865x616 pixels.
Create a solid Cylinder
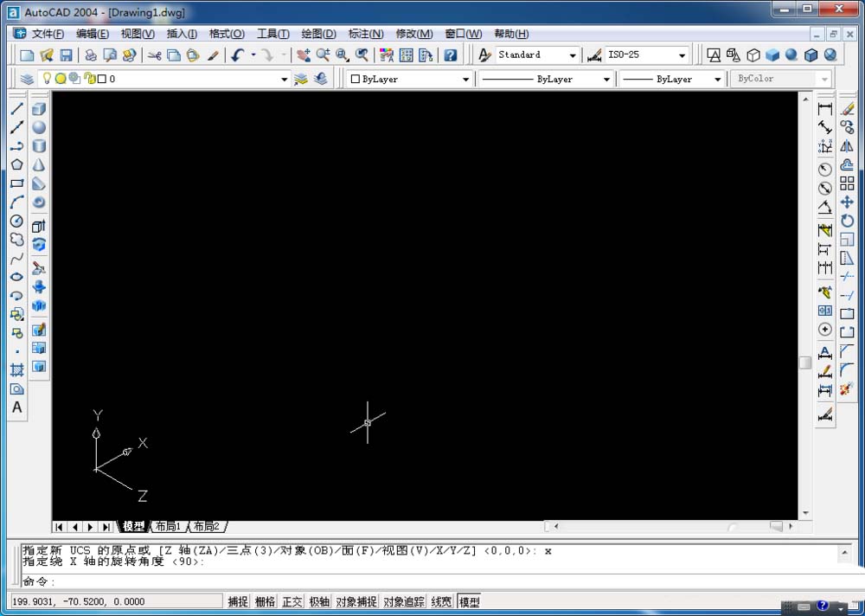coord(39,146)
